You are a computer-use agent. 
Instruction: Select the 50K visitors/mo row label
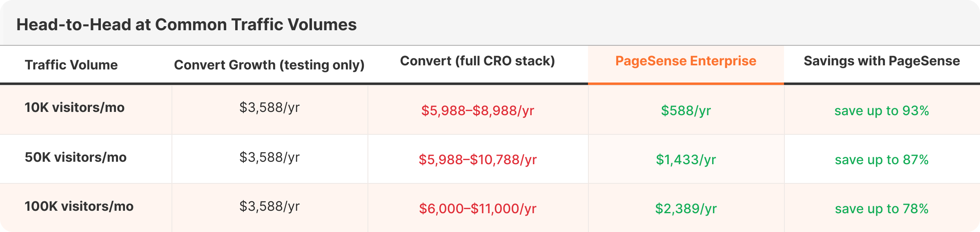[76, 157]
